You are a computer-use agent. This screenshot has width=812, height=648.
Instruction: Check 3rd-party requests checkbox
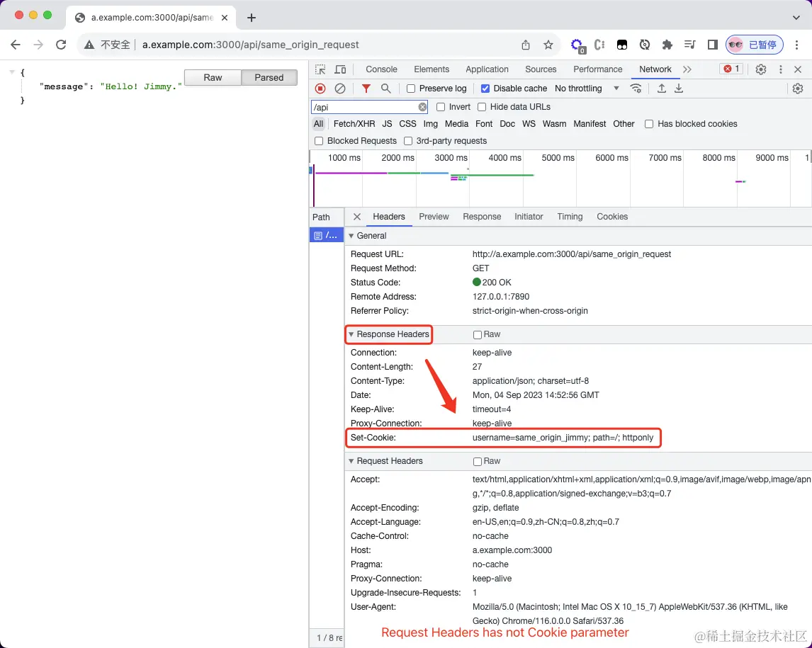(408, 141)
